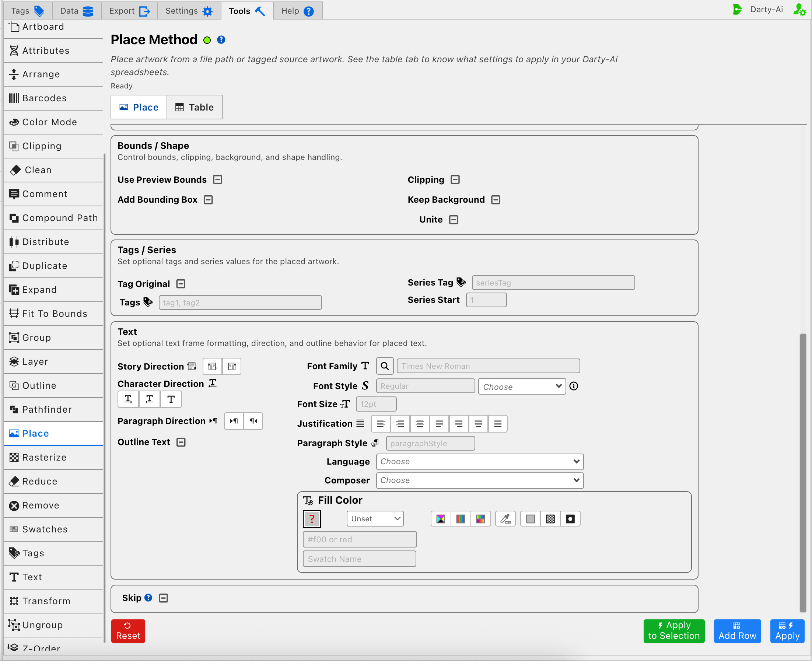The width and height of the screenshot is (812, 661).
Task: Select the RGB color bars swatch
Action: pyautogui.click(x=461, y=519)
